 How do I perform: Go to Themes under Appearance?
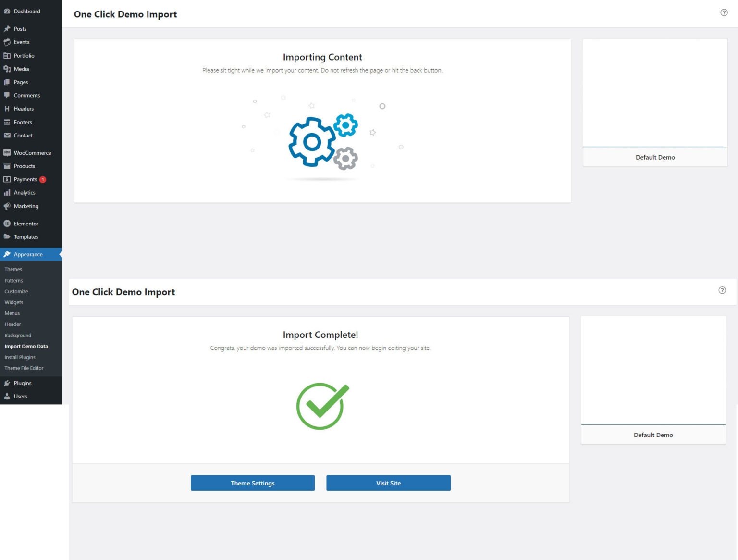(13, 269)
